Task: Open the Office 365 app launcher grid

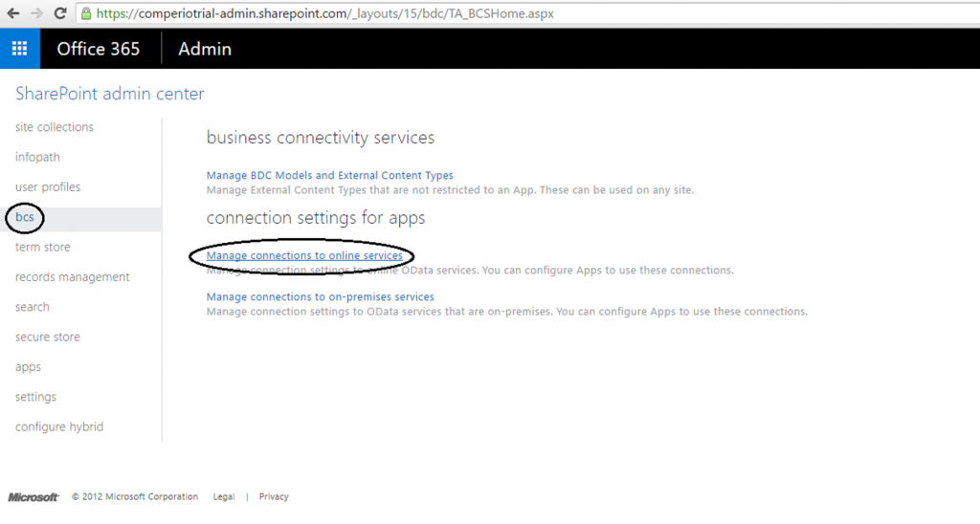Action: point(20,49)
